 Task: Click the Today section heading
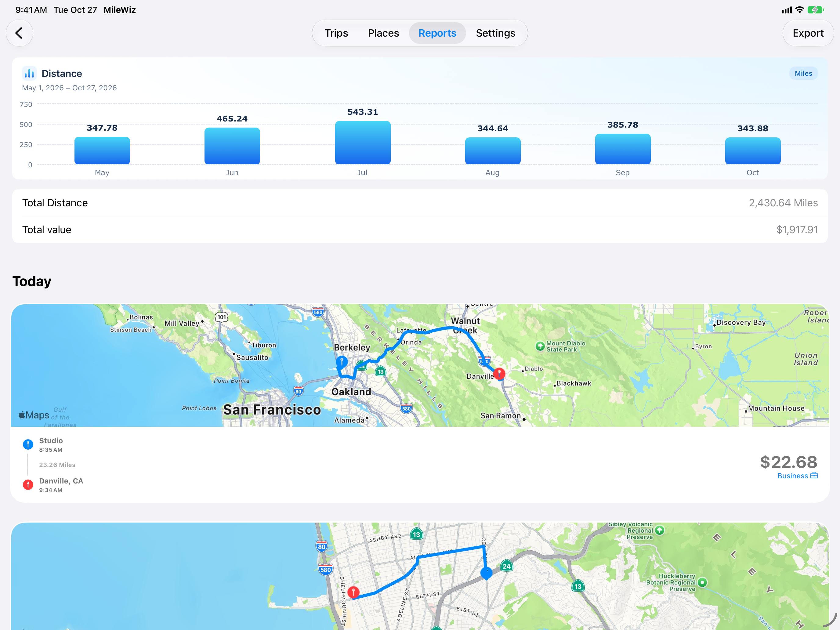32,281
